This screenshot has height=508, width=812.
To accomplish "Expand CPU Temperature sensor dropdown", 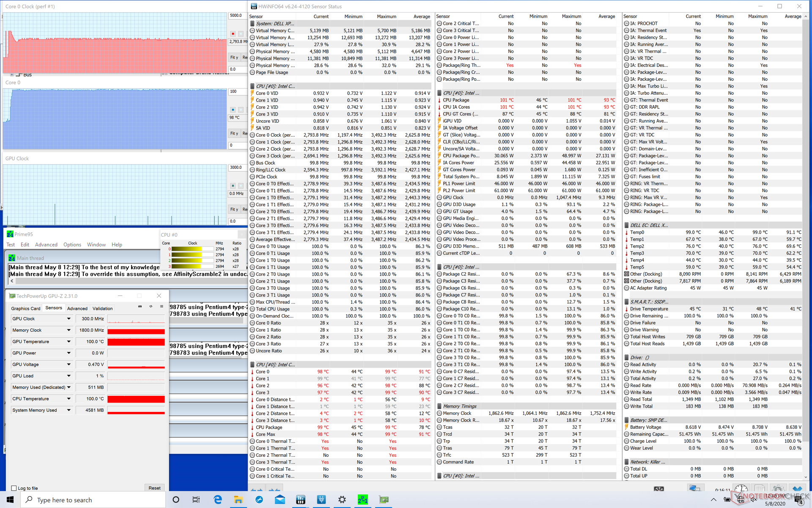I will pos(69,399).
